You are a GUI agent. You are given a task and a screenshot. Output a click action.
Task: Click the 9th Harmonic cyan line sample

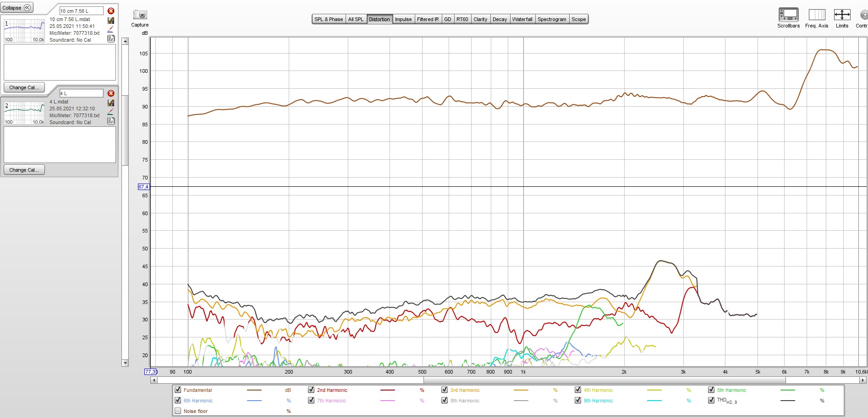click(654, 401)
